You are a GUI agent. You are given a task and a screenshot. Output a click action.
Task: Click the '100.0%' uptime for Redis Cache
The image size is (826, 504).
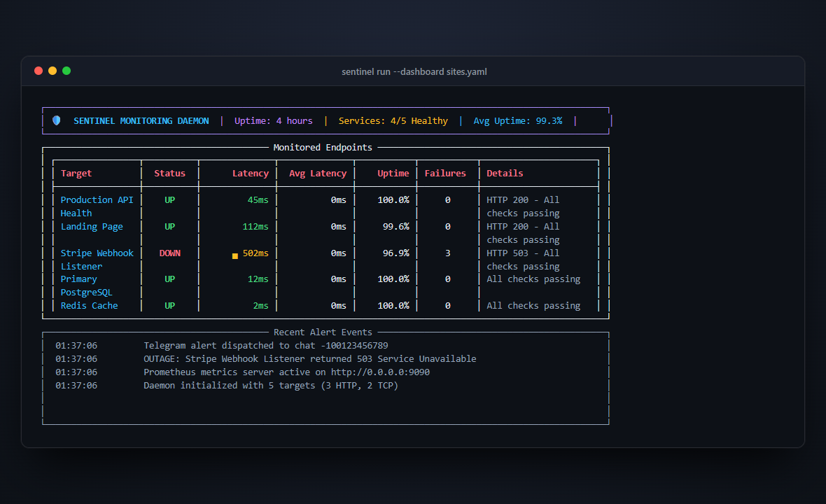(393, 305)
